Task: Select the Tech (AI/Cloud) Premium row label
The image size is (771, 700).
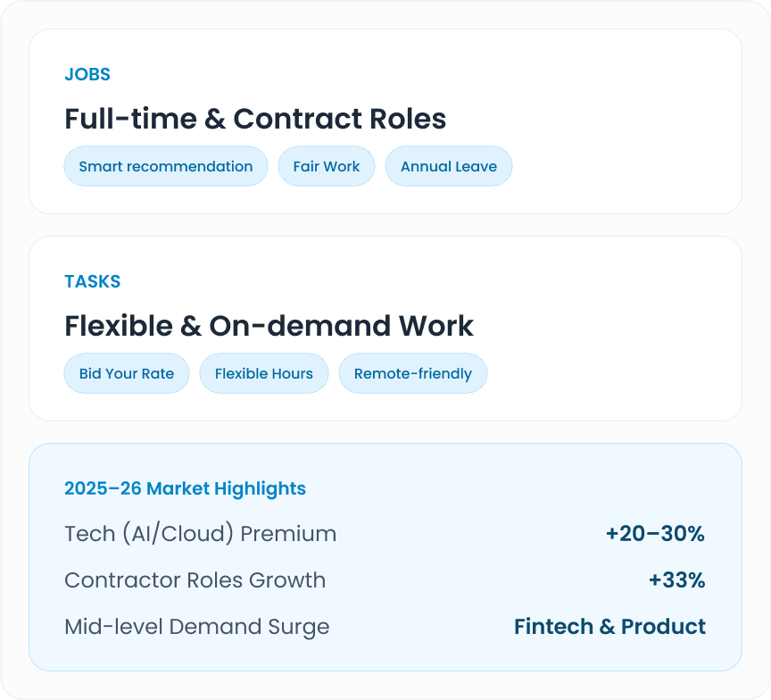Action: [x=201, y=534]
